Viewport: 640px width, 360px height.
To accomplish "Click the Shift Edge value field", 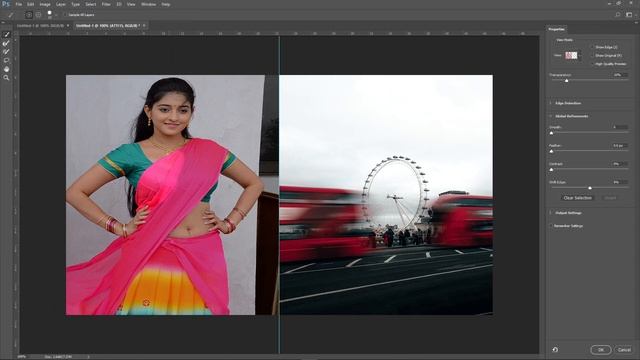I will 620,182.
